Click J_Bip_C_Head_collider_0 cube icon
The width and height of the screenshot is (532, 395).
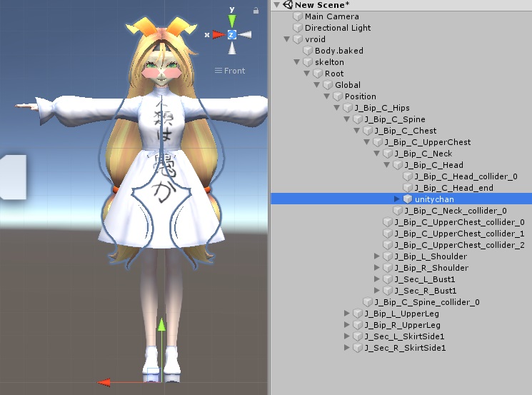(x=408, y=176)
